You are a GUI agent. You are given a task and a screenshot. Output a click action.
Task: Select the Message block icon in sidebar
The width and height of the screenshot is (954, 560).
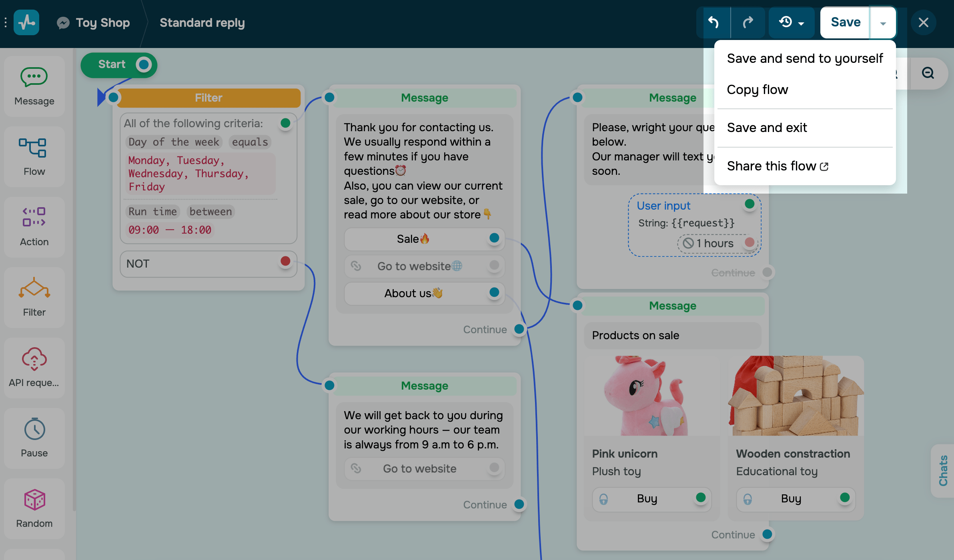(34, 77)
